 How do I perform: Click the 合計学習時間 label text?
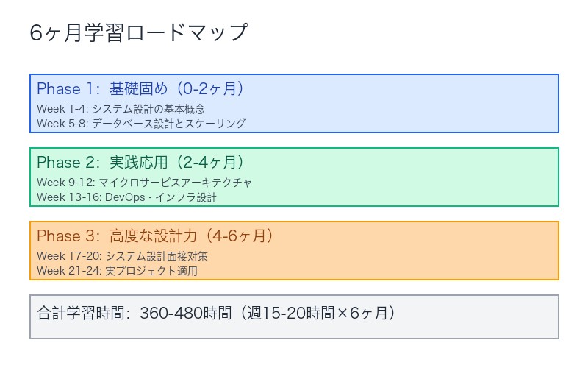pos(81,314)
